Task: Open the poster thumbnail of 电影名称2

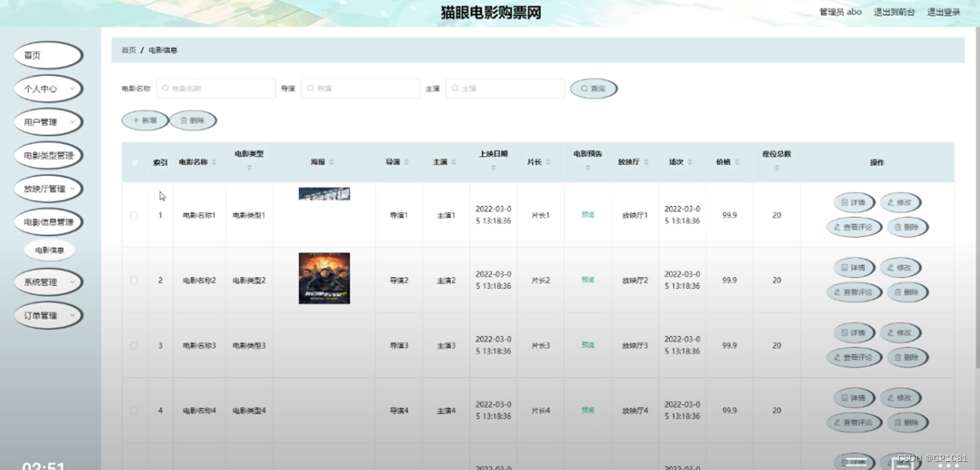Action: (x=325, y=279)
